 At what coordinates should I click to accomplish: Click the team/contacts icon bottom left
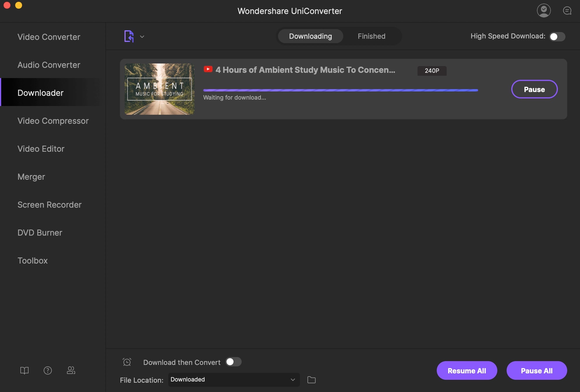pyautogui.click(x=71, y=370)
